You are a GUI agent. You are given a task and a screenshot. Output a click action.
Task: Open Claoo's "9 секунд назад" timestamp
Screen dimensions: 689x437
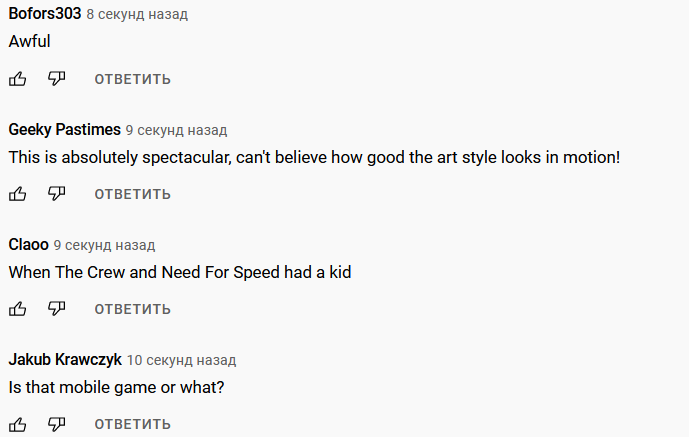point(104,246)
